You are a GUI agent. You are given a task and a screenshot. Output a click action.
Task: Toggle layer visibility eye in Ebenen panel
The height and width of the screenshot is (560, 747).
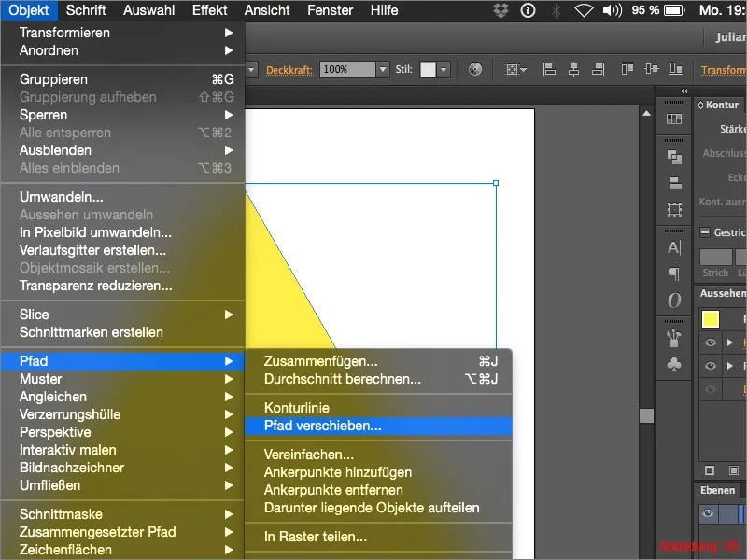point(708,513)
